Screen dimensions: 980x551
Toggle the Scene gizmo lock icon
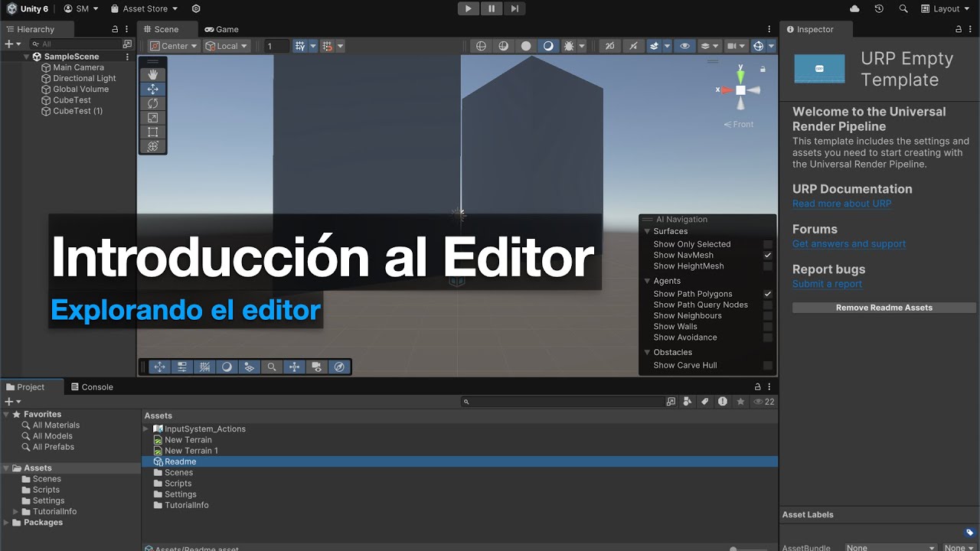763,70
